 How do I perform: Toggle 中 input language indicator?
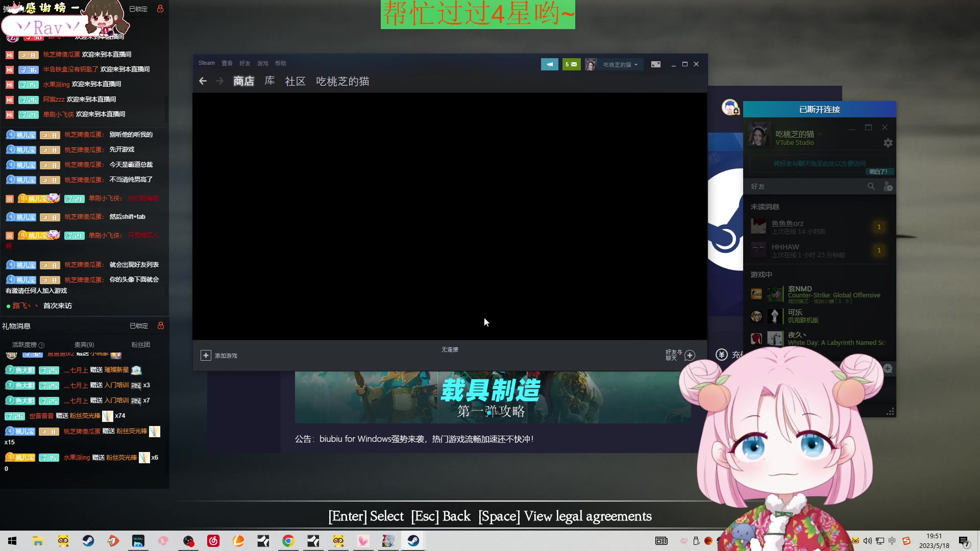pyautogui.click(x=892, y=541)
